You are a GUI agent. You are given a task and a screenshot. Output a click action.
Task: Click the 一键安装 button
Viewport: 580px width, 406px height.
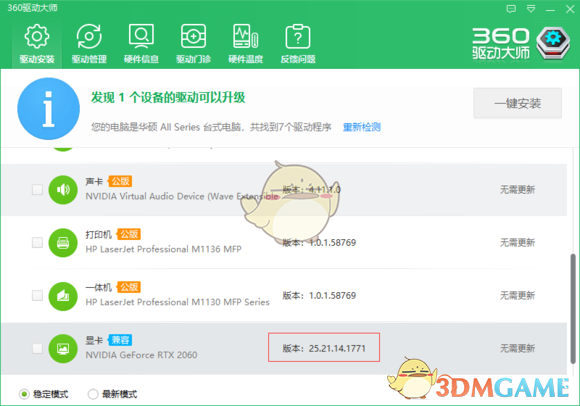pyautogui.click(x=517, y=103)
